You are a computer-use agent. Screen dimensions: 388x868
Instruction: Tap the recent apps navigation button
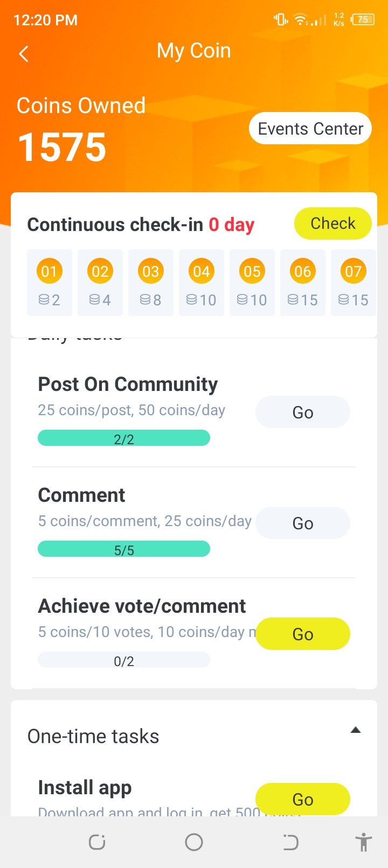[97, 842]
